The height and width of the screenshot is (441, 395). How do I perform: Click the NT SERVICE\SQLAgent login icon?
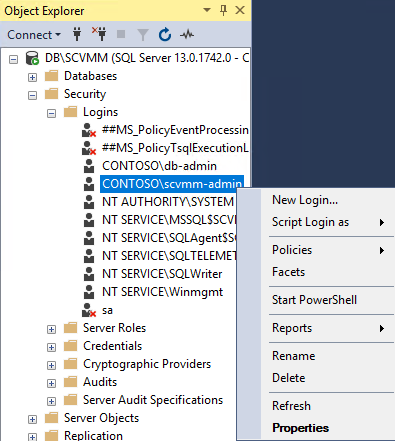tap(89, 238)
